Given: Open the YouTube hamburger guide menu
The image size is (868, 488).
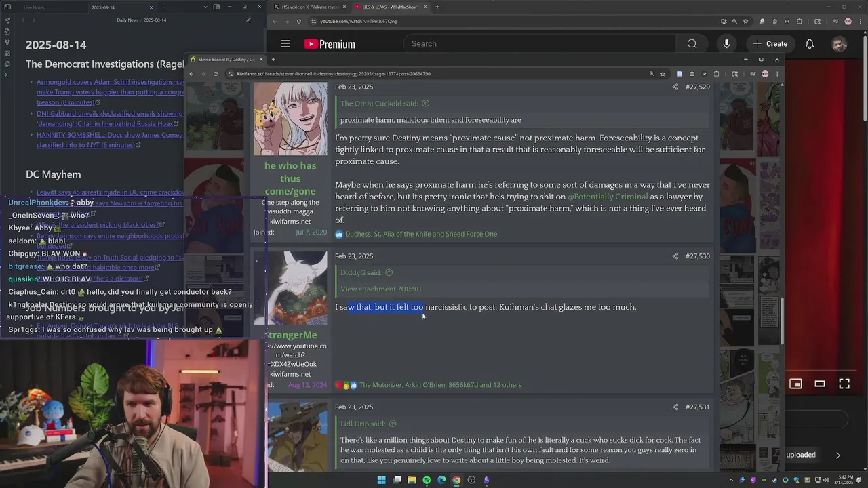Looking at the screenshot, I should coord(285,44).
